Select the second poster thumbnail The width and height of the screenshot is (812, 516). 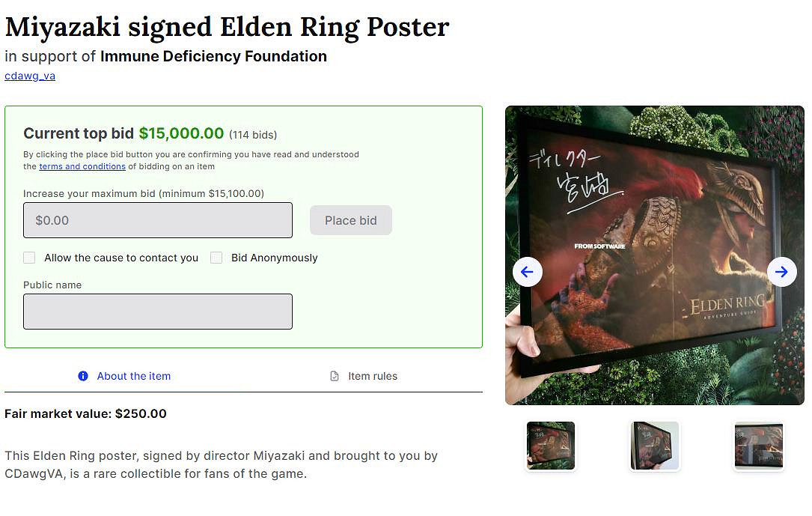click(x=655, y=446)
